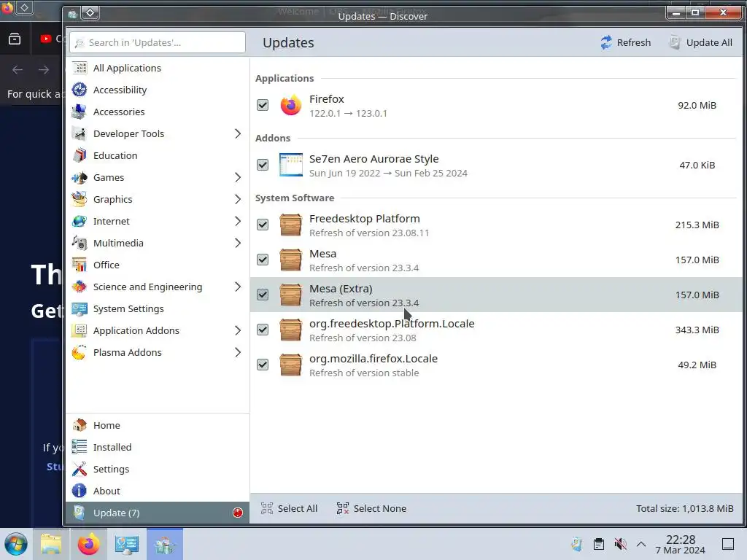Screen dimensions: 747x560
Task: Open the Start menu orb
Action: tap(16, 544)
